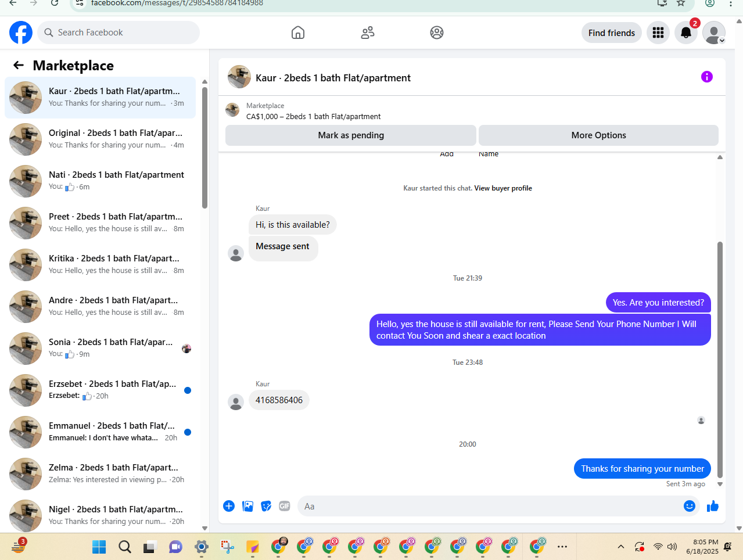Image resolution: width=743 pixels, height=560 pixels.
Task: Click the chat message scrollbar
Action: (720, 360)
